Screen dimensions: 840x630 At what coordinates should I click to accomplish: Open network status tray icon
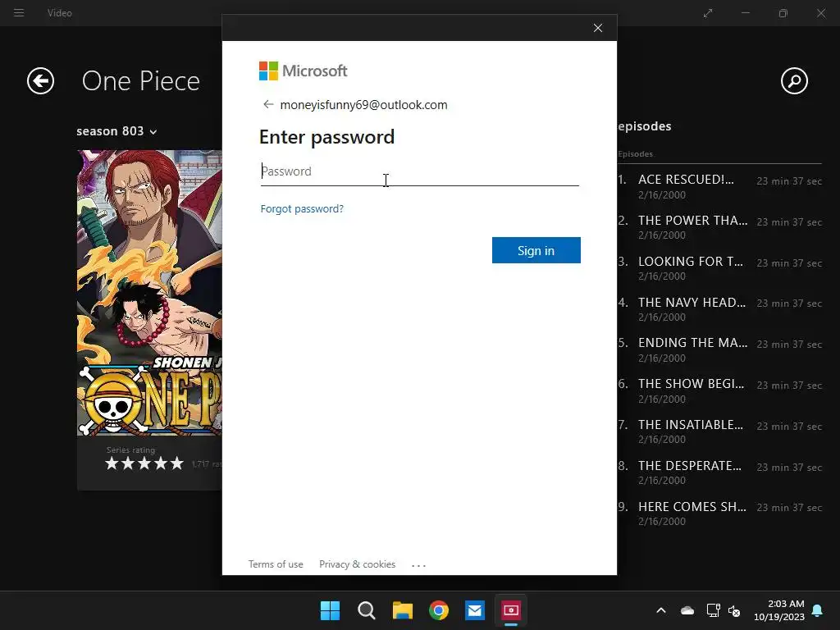[x=713, y=610]
